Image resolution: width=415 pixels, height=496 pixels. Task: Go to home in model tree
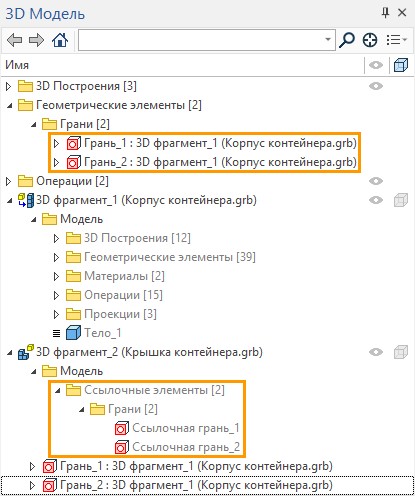coord(60,40)
